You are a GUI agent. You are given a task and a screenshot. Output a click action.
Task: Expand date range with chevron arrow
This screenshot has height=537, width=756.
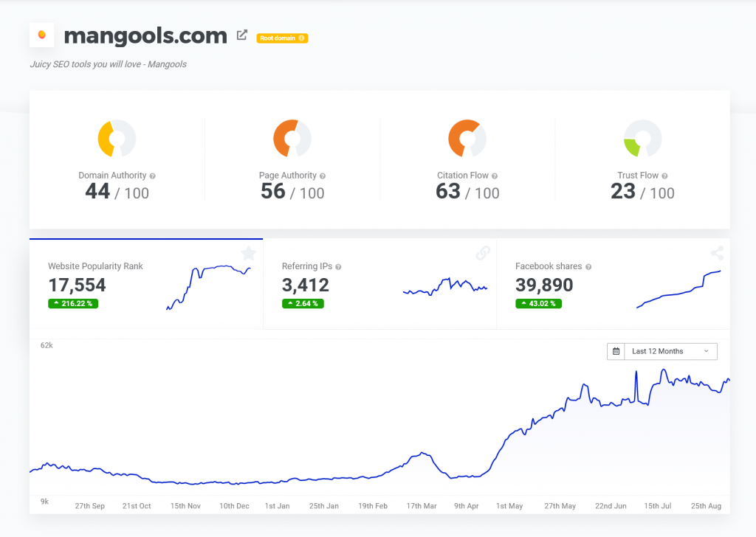tap(707, 351)
